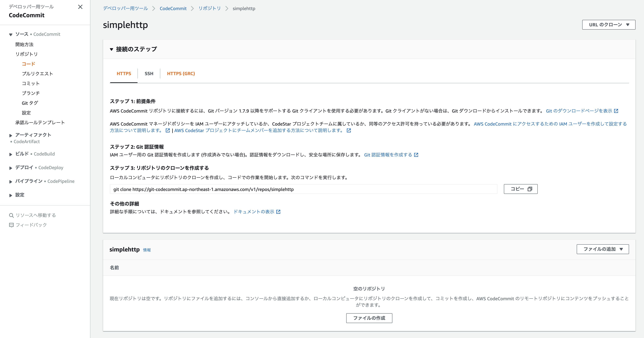Screen dimensions: 644x338
Task: Click external-link icon after Git のダウンロードページを表示
Action: 616,111
